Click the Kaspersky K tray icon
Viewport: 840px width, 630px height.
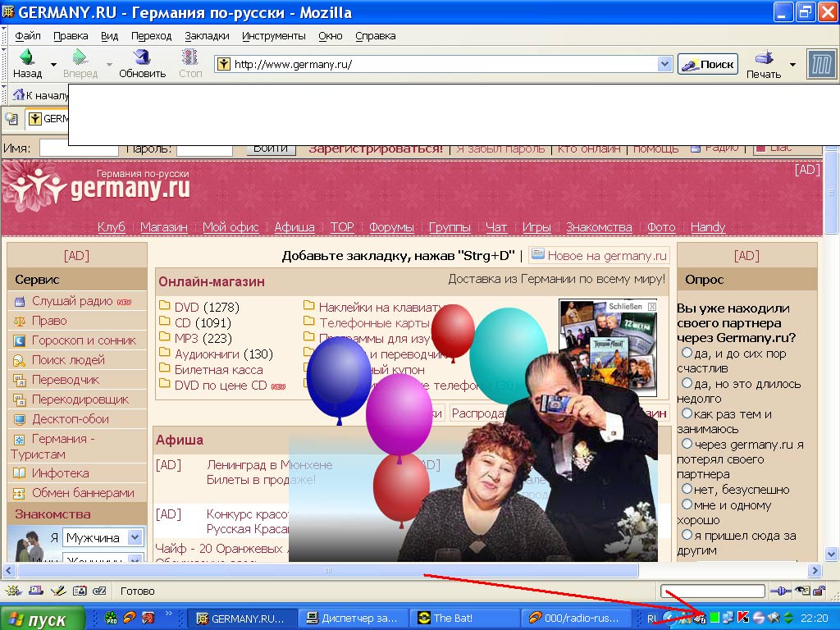743,617
